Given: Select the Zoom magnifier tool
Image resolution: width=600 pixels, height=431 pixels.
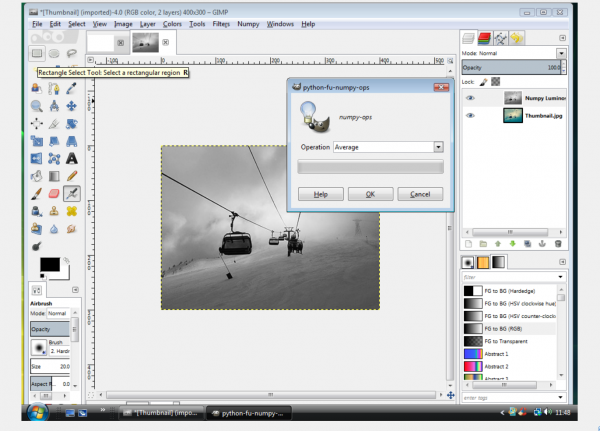Looking at the screenshot, I should coord(37,106).
